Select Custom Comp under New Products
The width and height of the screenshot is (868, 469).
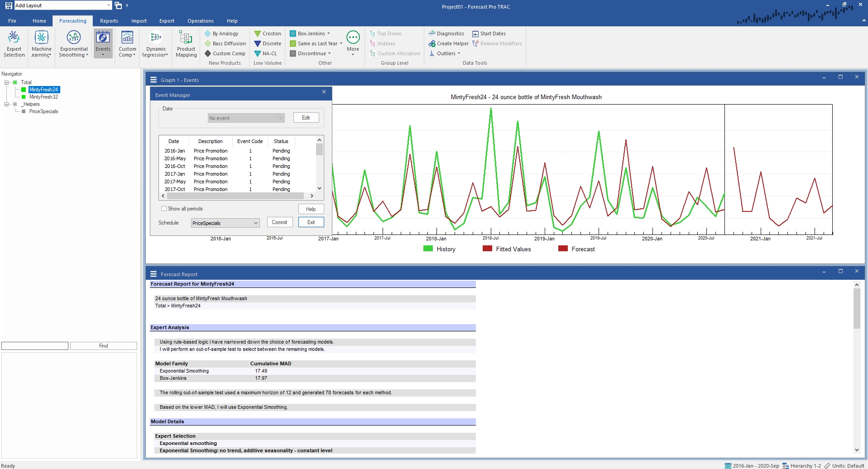coord(225,53)
